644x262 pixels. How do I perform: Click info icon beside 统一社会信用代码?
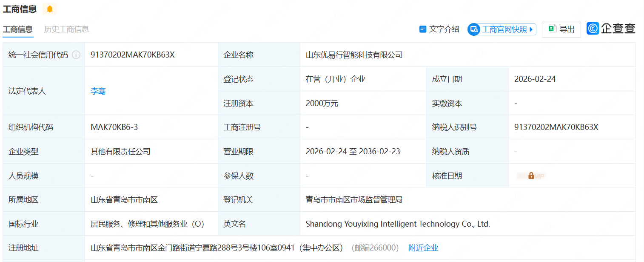(x=76, y=55)
